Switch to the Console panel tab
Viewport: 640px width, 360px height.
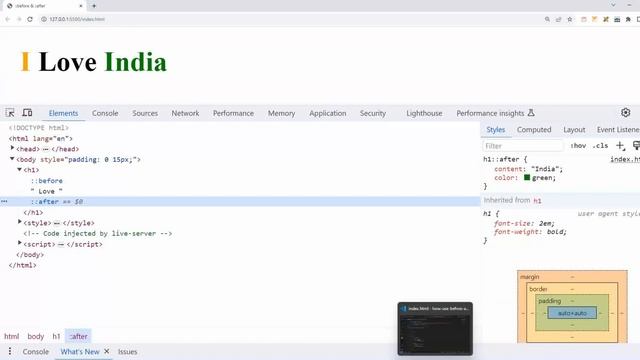click(x=105, y=113)
